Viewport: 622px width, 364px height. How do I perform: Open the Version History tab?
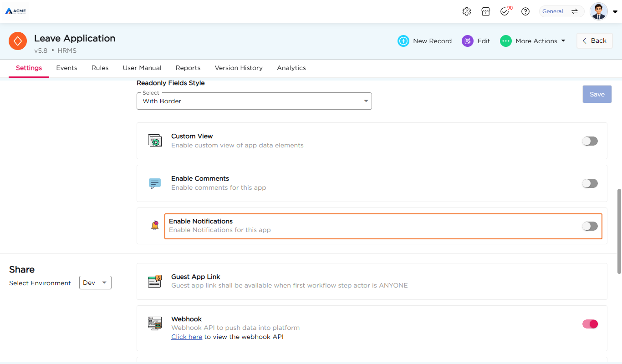pyautogui.click(x=239, y=68)
